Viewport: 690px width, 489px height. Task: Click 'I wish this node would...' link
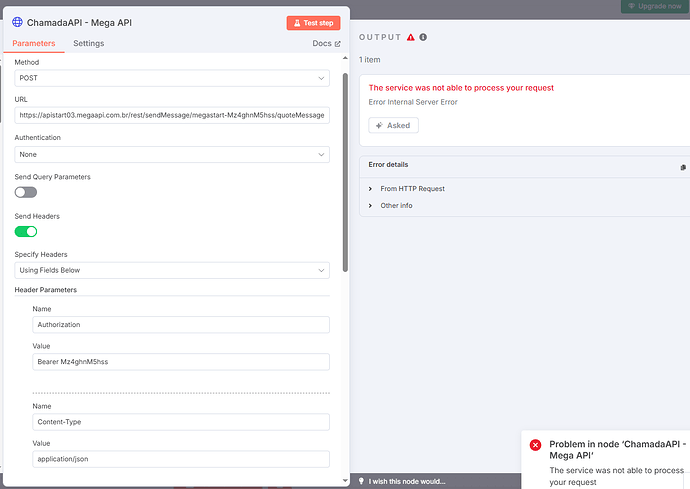(x=407, y=481)
